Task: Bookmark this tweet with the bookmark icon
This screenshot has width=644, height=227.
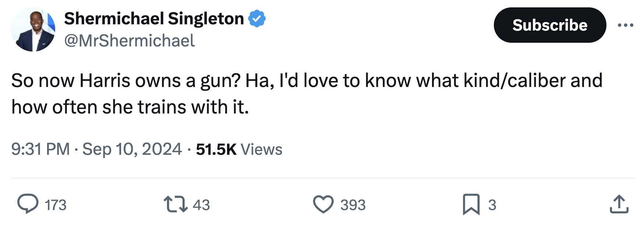Action: [x=471, y=204]
